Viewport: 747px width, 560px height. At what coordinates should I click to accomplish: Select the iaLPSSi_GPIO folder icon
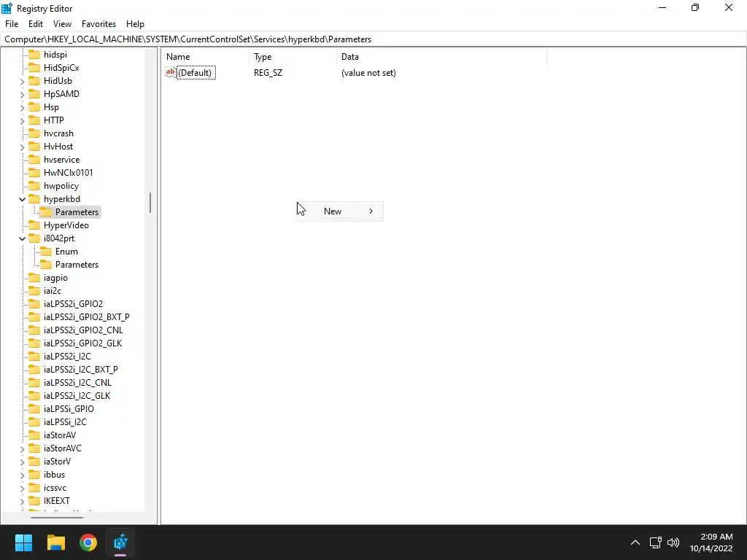pos(34,408)
